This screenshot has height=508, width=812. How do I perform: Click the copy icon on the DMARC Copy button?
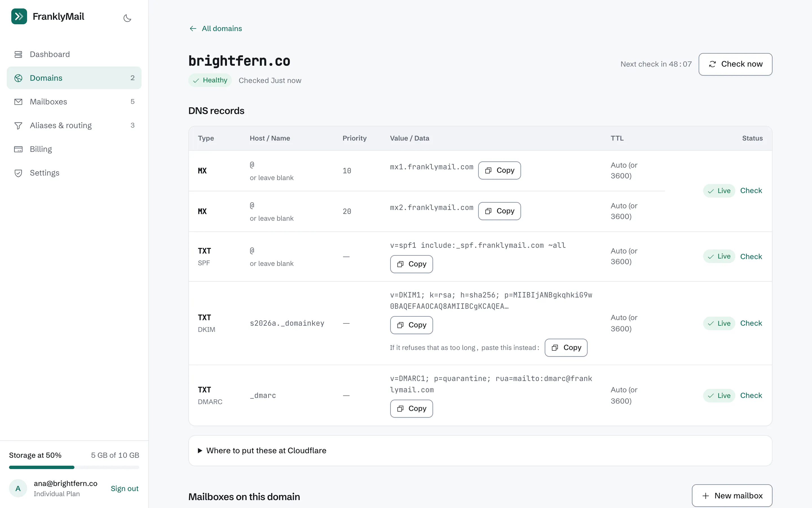400,409
